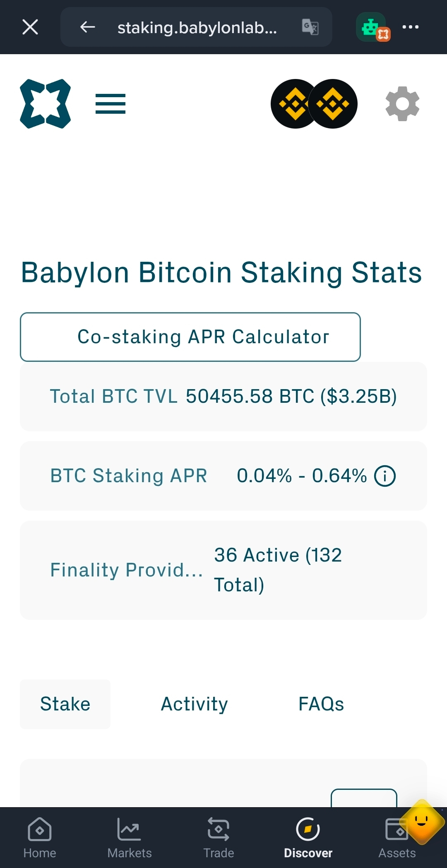Switch to the Stake tab
Image resolution: width=447 pixels, height=868 pixels.
click(x=65, y=704)
